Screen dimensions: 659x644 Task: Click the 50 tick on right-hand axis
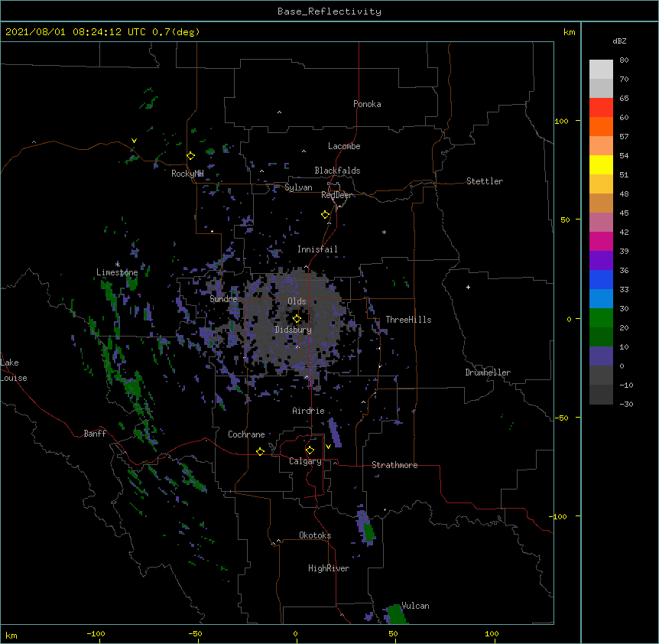tap(565, 220)
